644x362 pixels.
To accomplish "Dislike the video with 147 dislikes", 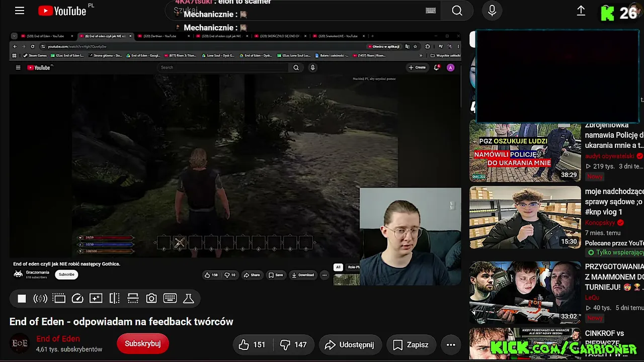I will click(x=293, y=344).
